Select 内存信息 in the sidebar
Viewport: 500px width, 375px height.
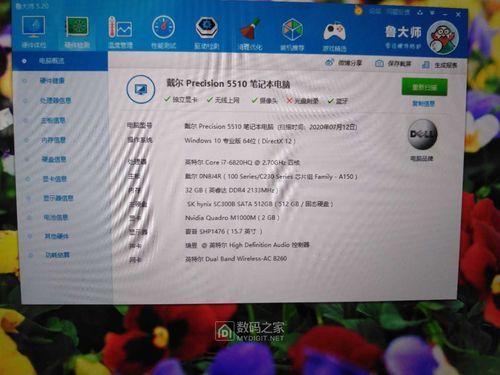coord(53,140)
